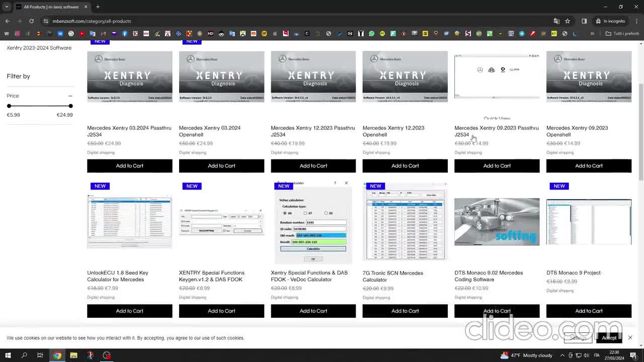Open the Facebook bookmark icon
The width and height of the screenshot is (644, 362).
[125, 34]
